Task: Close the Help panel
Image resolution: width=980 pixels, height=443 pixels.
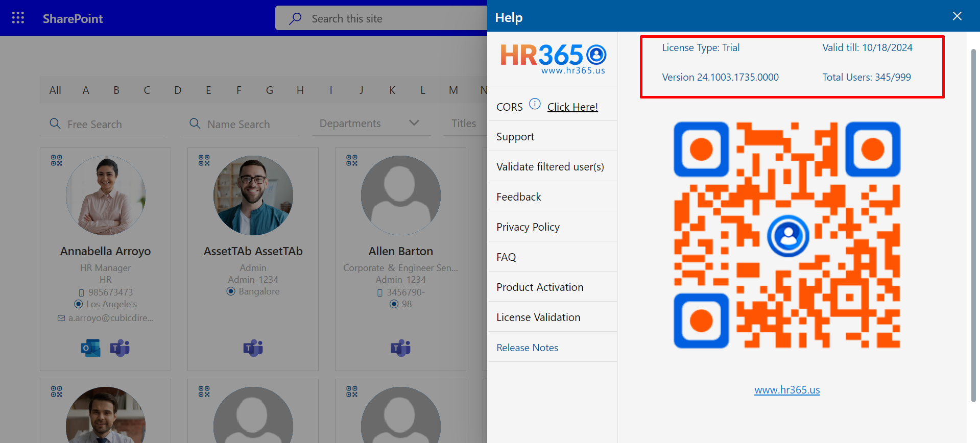Action: [x=957, y=16]
